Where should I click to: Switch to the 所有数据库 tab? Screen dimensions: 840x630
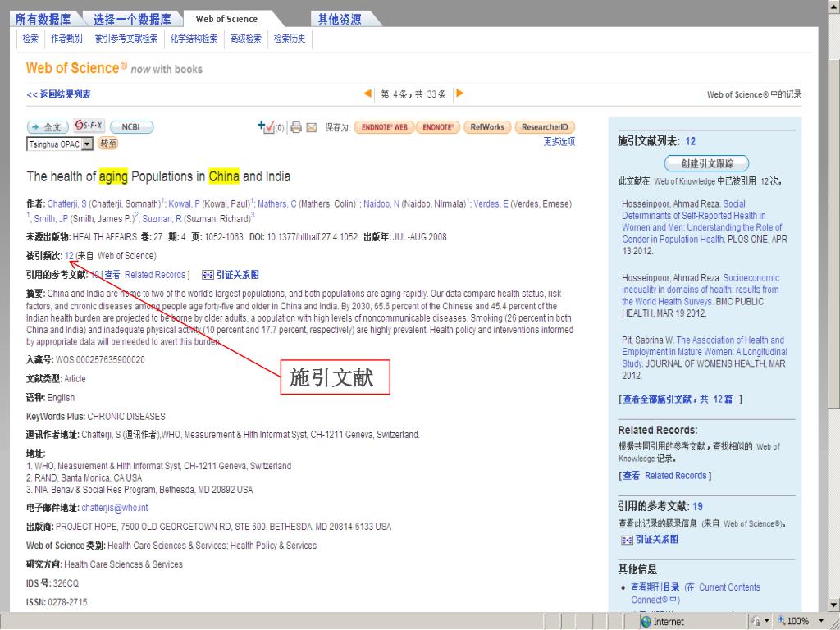coord(43,20)
